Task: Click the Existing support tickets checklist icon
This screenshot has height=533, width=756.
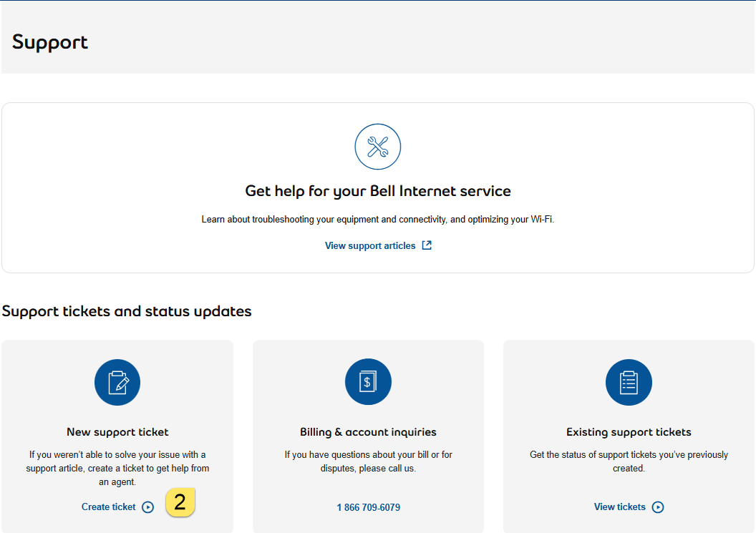Action: (x=629, y=382)
